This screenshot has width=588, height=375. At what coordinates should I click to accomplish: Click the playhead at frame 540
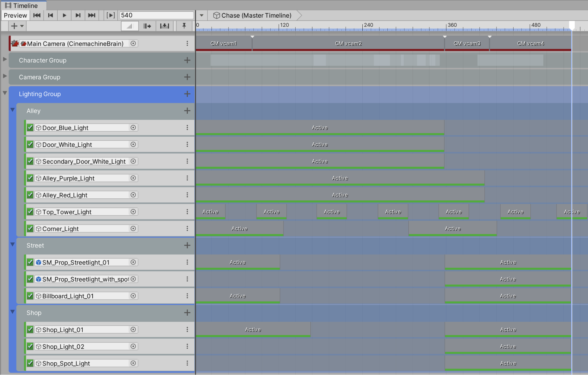click(x=572, y=26)
